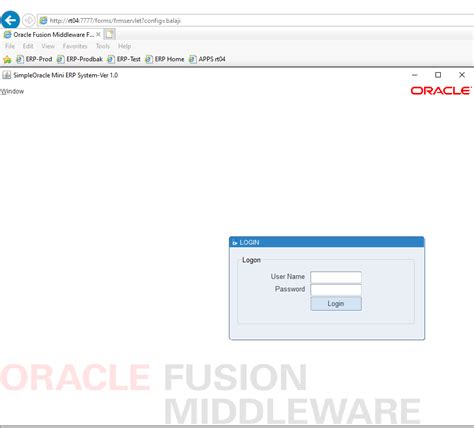Click the Internet Explorer page icon in address bar
This screenshot has width=474, height=428.
[43, 21]
